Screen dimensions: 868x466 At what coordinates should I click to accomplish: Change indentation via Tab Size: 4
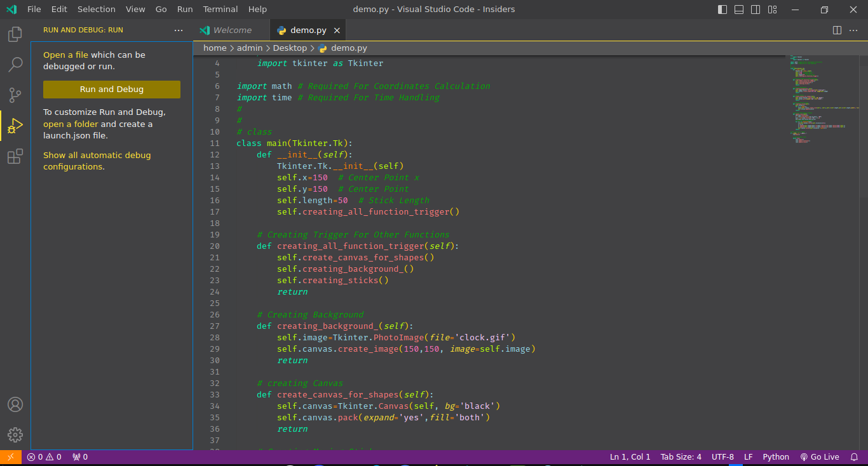coord(681,457)
